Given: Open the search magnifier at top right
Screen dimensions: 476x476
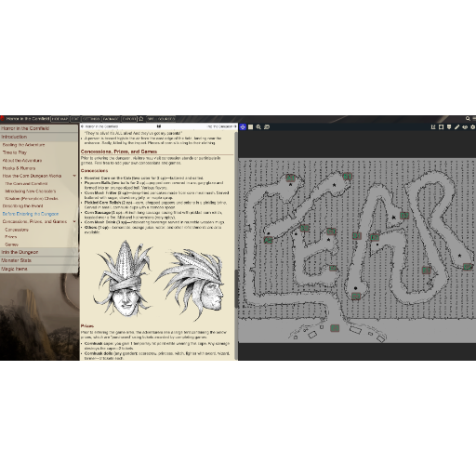Looking at the screenshot, I should 468,118.
